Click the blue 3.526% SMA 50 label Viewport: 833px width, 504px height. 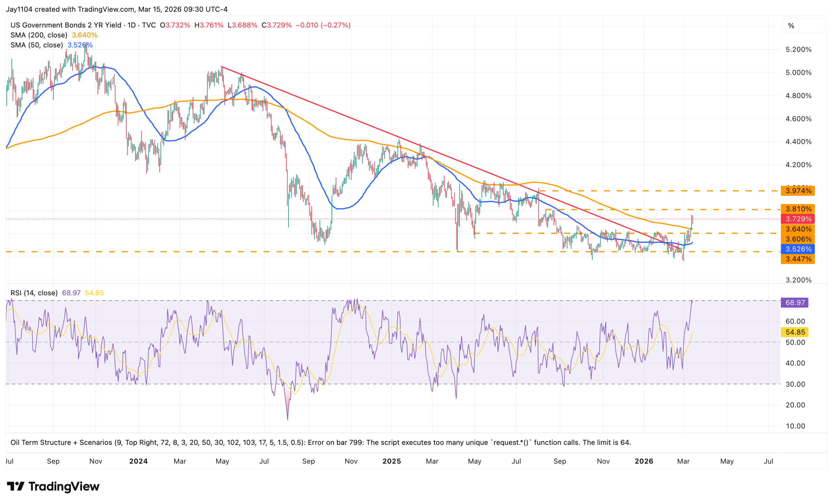pos(798,249)
